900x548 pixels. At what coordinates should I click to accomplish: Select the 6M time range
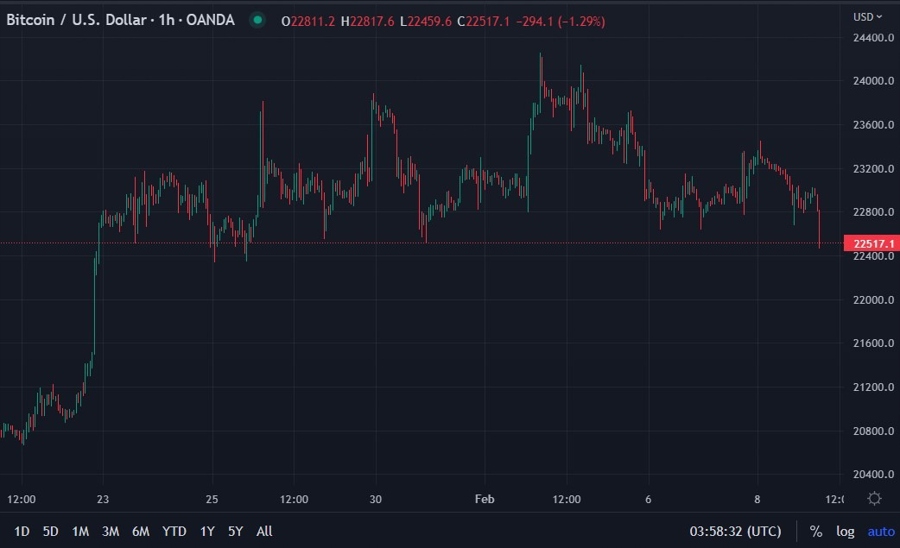click(141, 531)
